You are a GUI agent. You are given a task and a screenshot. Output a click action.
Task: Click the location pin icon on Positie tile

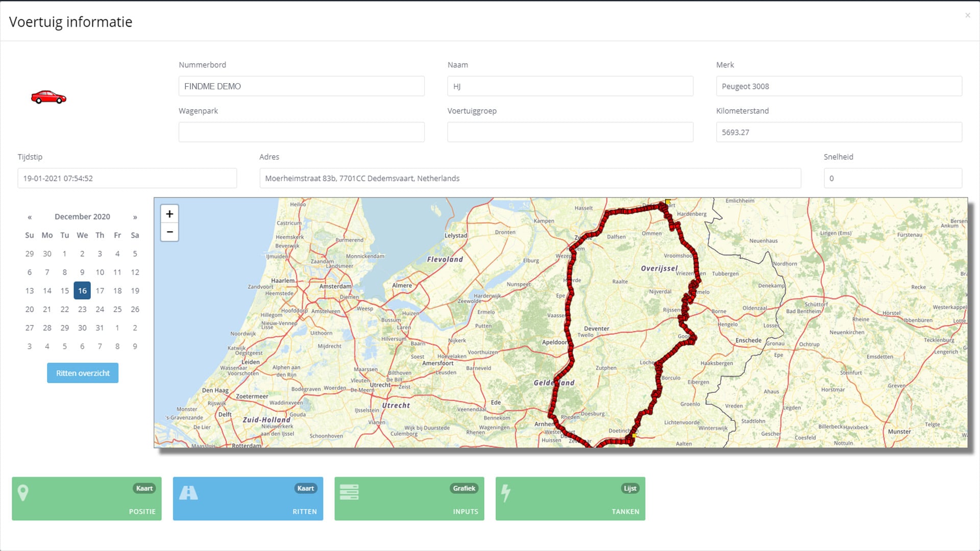(23, 493)
